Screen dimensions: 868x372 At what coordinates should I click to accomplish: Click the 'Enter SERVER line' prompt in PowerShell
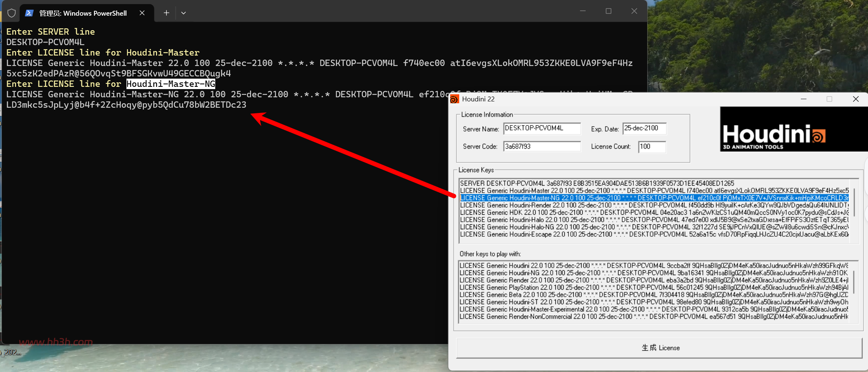pos(51,32)
